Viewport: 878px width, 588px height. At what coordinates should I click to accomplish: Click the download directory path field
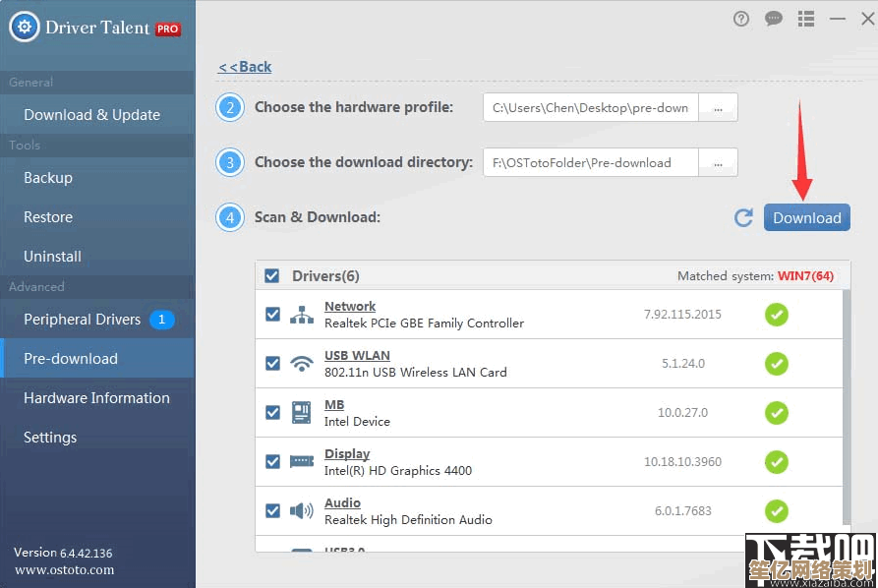590,163
